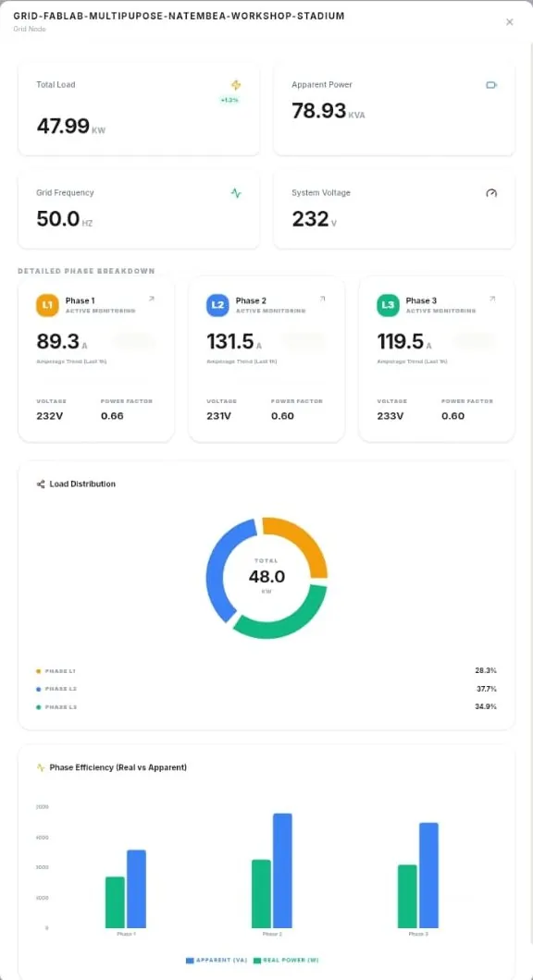Viewport: 533px width, 980px height.
Task: Close the grid node dialog
Action: coord(509,22)
